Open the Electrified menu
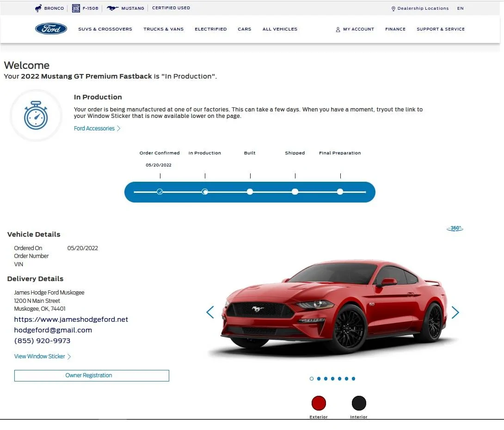This screenshot has width=504, height=430. tap(210, 29)
